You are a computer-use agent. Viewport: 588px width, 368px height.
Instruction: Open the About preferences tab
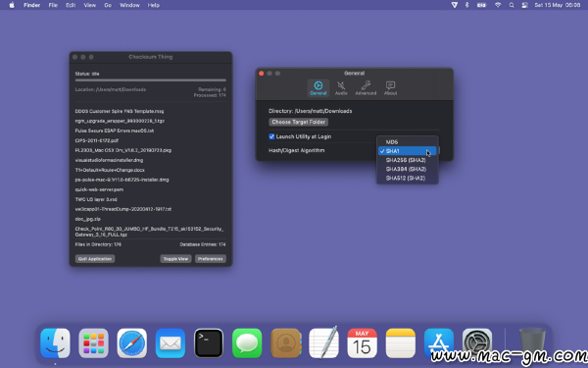pos(390,88)
